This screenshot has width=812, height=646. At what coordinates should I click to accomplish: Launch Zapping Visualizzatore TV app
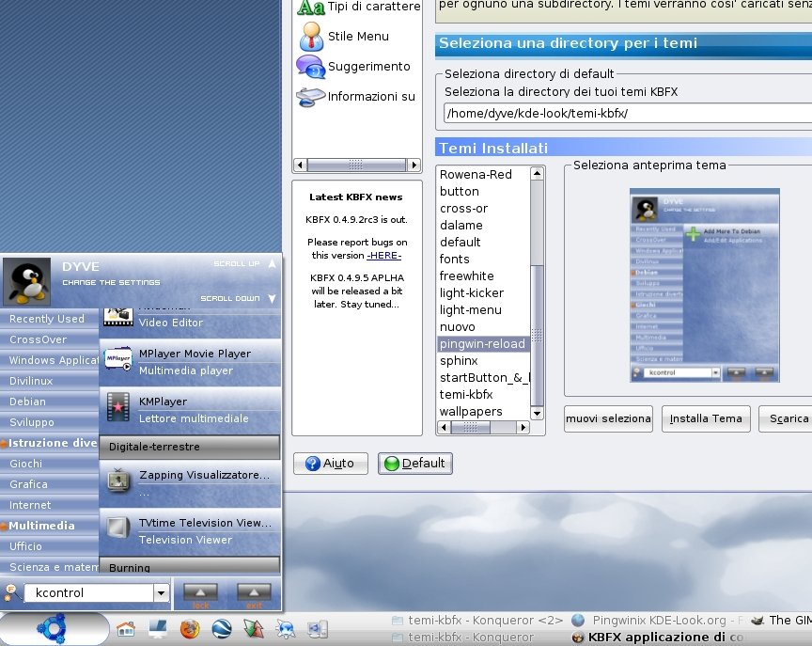(190, 482)
